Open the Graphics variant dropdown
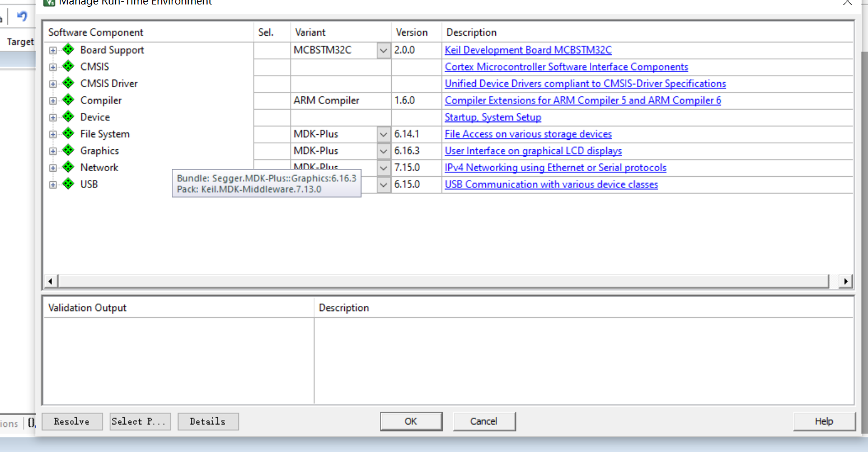868x452 pixels. pos(383,151)
